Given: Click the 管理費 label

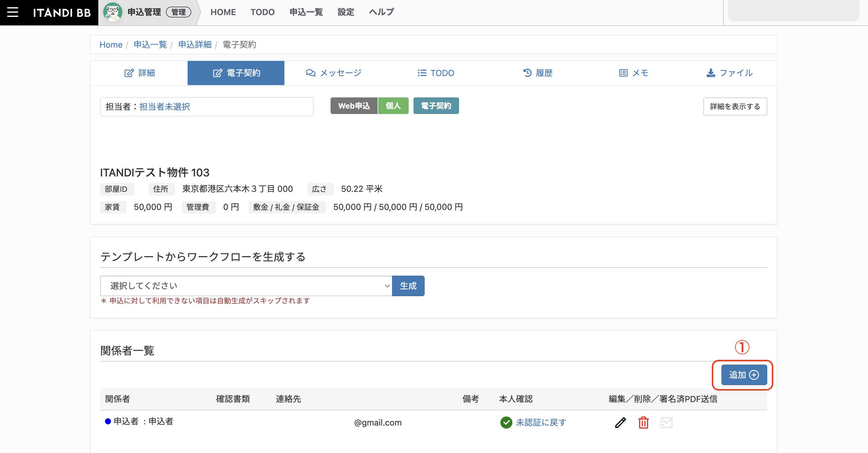Looking at the screenshot, I should (198, 207).
